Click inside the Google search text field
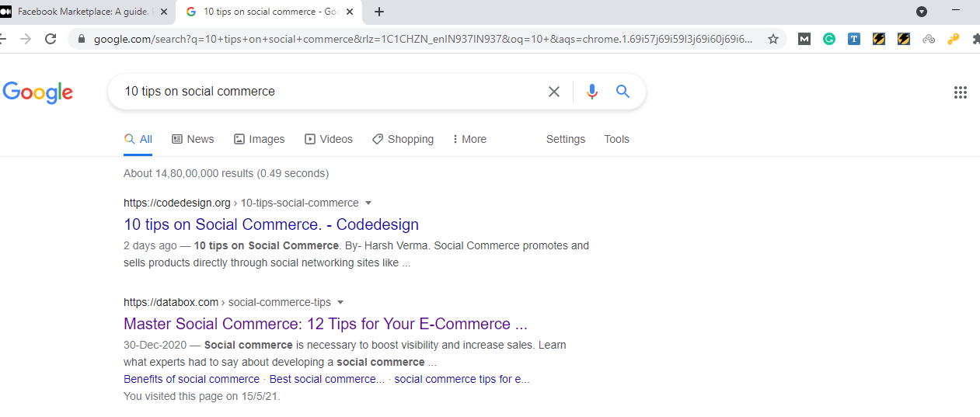Viewport: 980px width, 417px height. point(326,92)
